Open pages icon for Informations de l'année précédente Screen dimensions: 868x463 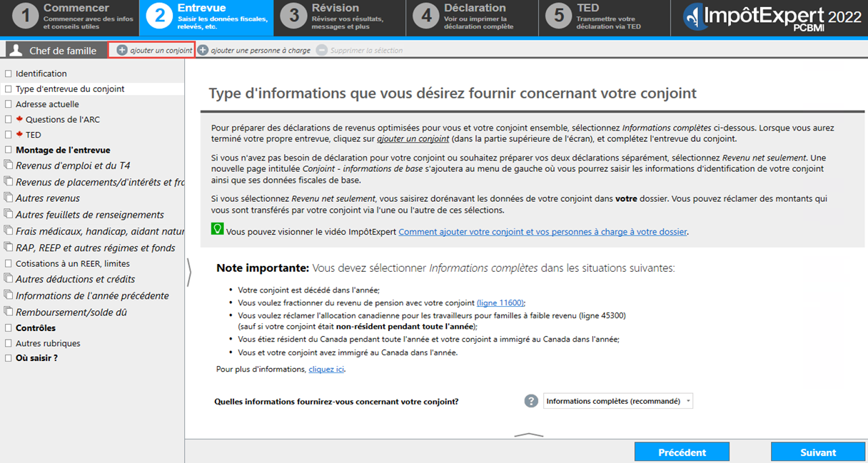pos(9,295)
